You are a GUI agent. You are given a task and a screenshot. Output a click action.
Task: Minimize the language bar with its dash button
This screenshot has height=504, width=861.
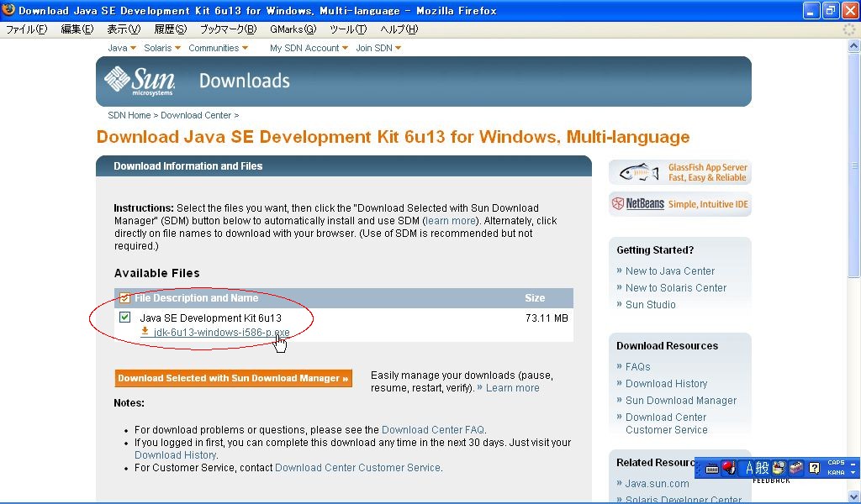853,463
